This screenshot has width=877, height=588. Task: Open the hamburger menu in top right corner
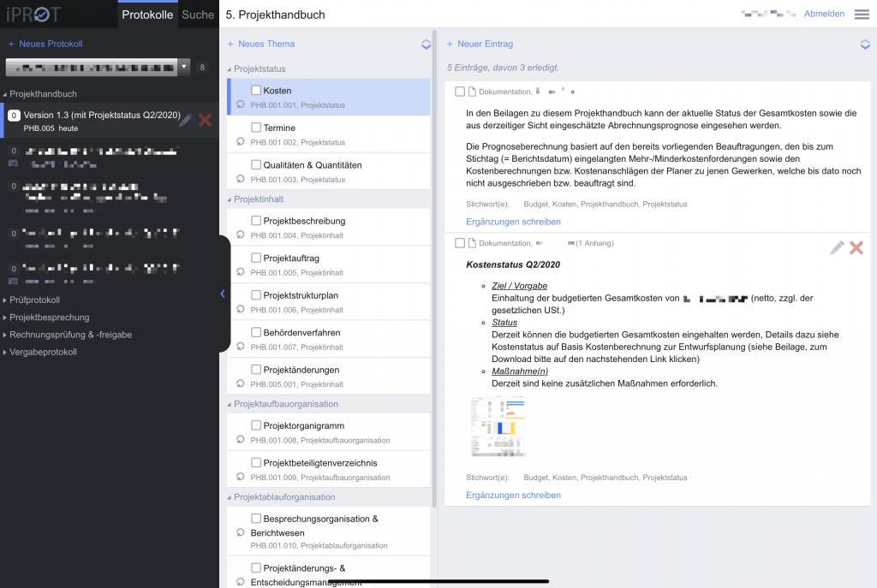coord(863,14)
